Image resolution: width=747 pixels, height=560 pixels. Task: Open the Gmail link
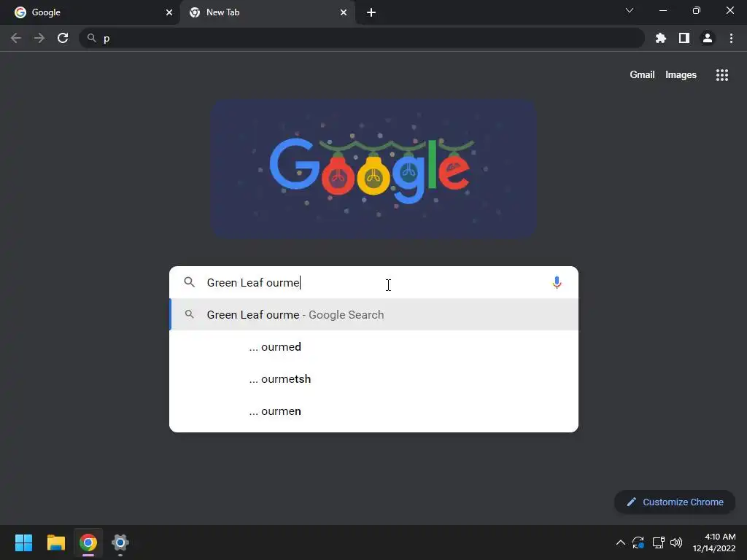click(x=642, y=75)
